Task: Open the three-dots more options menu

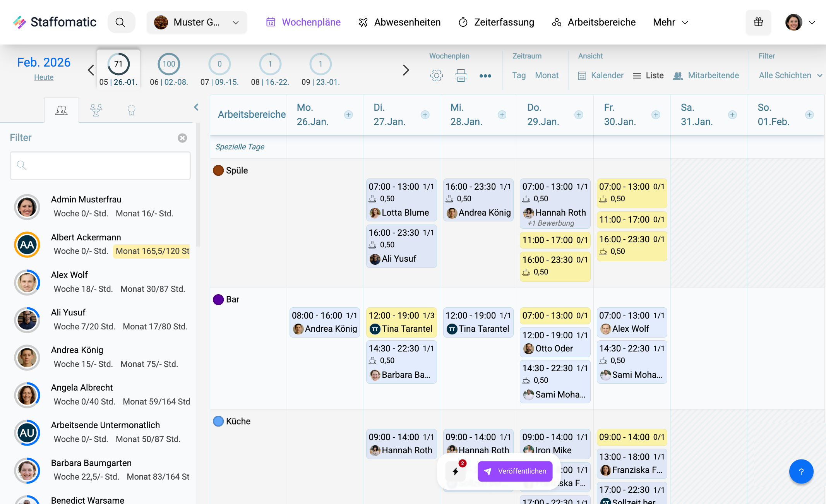Action: [485, 76]
